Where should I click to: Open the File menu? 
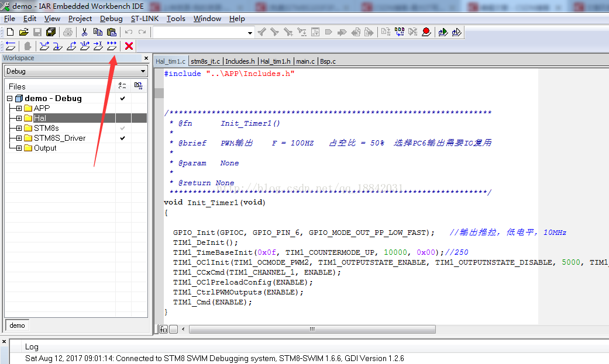tap(9, 19)
